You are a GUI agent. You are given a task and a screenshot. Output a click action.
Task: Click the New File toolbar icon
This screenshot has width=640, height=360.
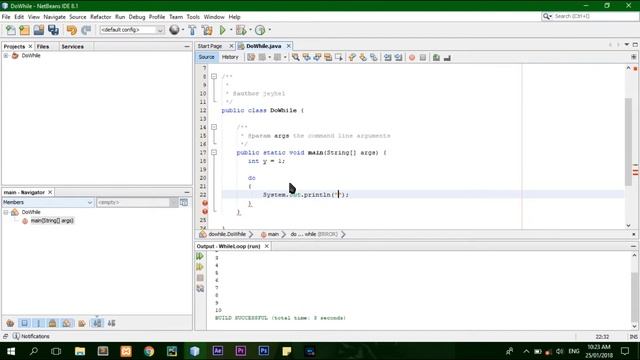[x=11, y=30]
